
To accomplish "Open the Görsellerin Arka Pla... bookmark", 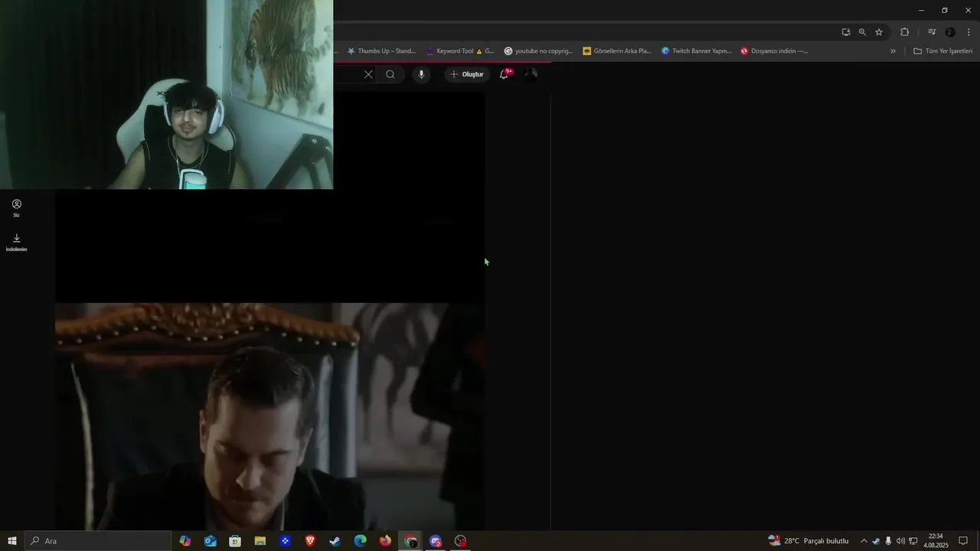I will pos(617,51).
